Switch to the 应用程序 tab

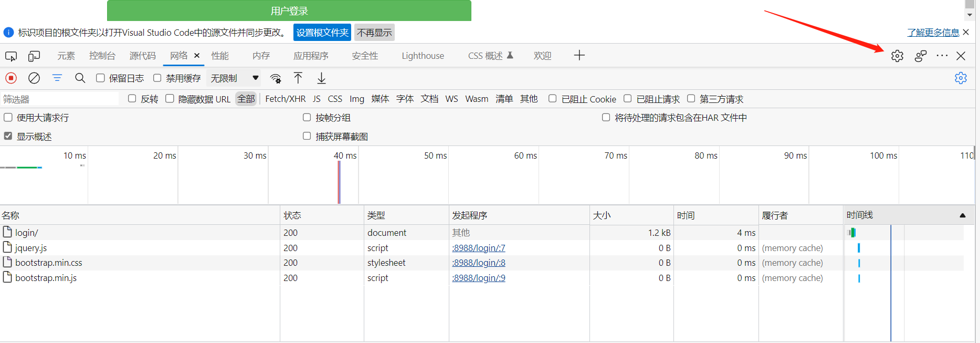pos(311,56)
